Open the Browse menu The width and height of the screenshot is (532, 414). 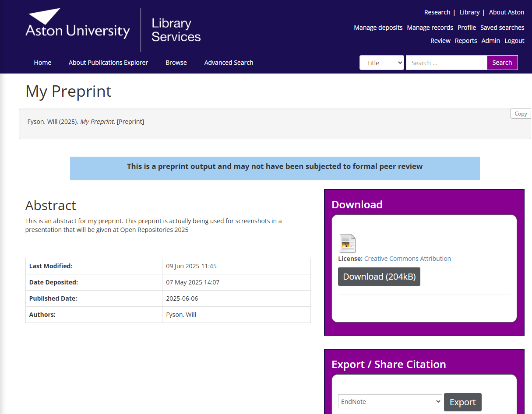pos(176,63)
